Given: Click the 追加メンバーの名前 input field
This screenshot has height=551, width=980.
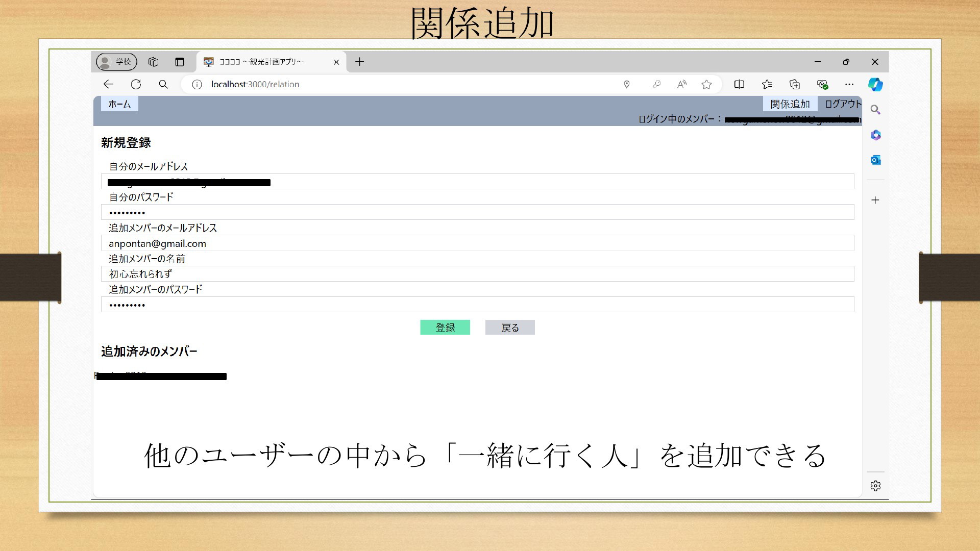Looking at the screenshot, I should click(477, 274).
